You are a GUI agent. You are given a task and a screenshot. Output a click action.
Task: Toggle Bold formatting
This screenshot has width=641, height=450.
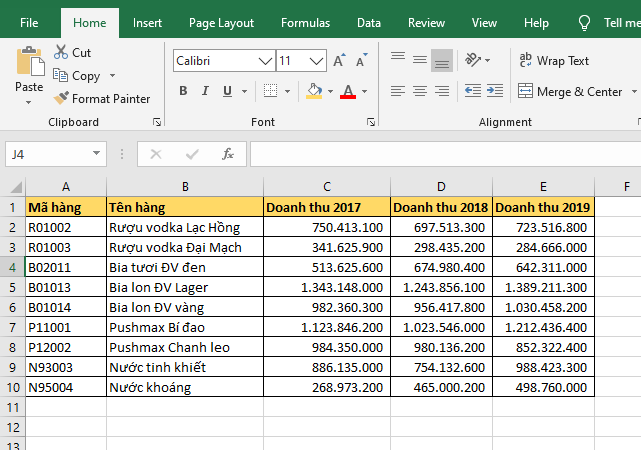pyautogui.click(x=183, y=91)
